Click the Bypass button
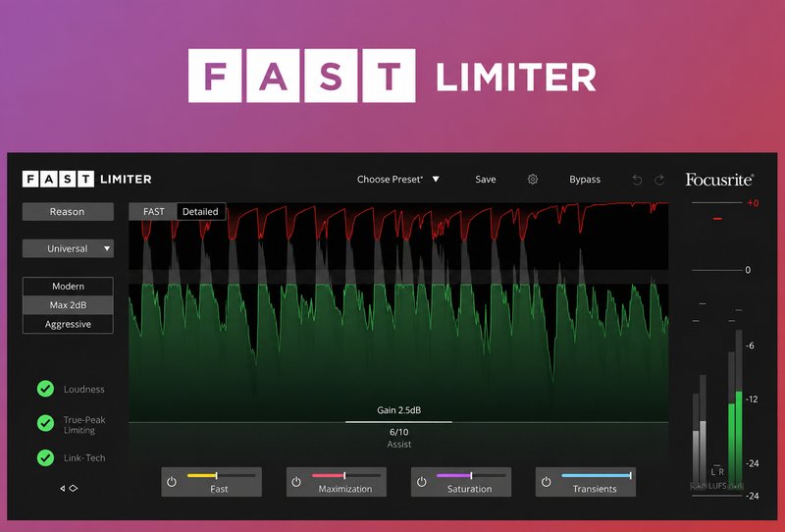This screenshot has width=785, height=532. [585, 180]
